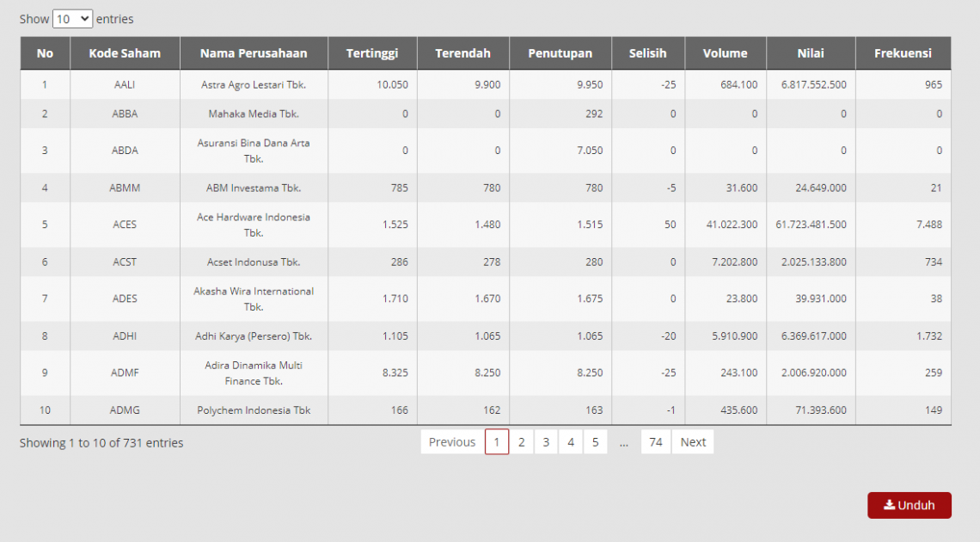
Task: Sort by Volume column header
Action: [x=725, y=53]
